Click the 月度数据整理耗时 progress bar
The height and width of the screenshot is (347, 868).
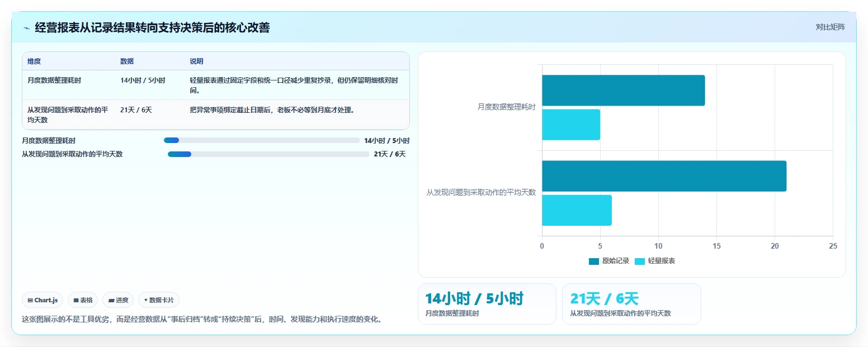point(262,140)
